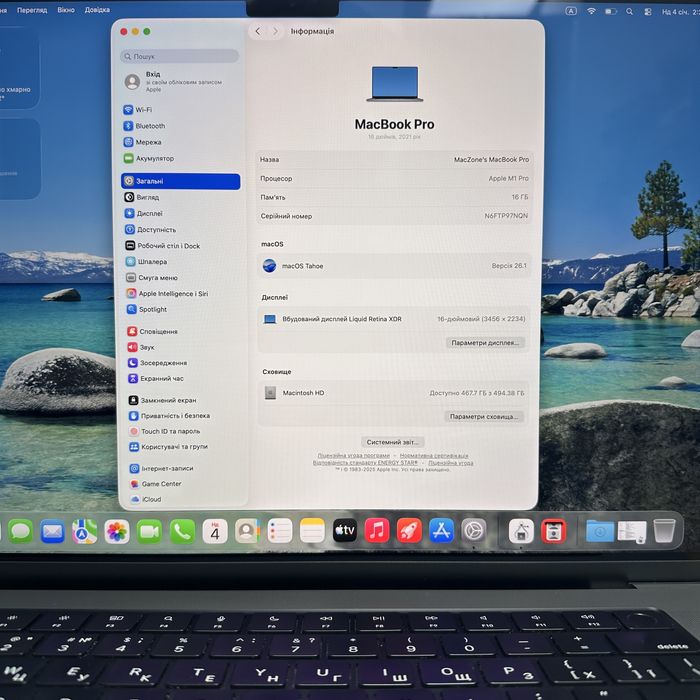Image resolution: width=700 pixels, height=700 pixels.
Task: Open App Store from the Dock
Action: click(x=442, y=531)
